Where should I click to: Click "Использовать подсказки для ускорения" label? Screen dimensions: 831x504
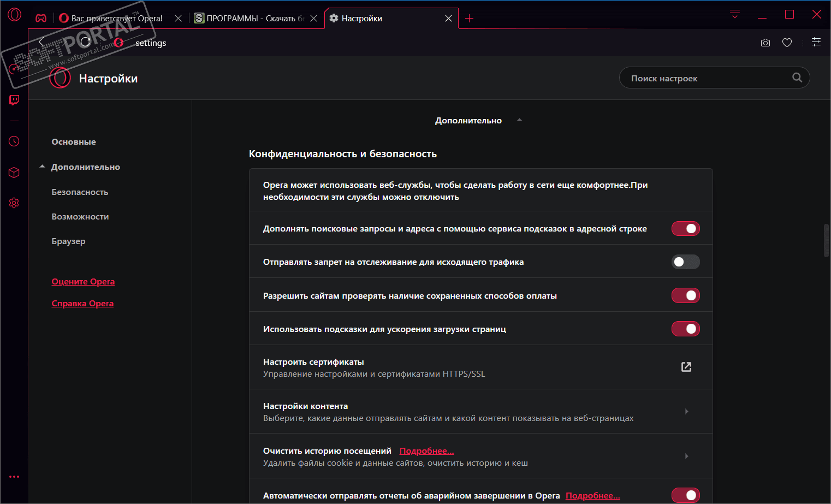pyautogui.click(x=384, y=329)
